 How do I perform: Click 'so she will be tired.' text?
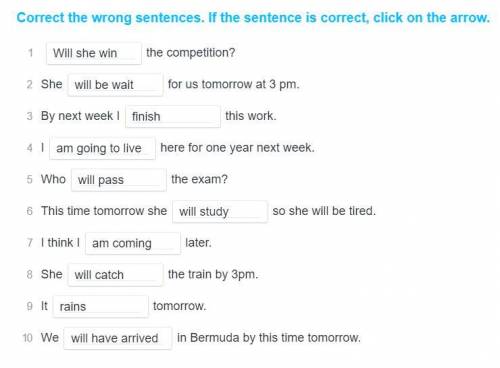(324, 211)
